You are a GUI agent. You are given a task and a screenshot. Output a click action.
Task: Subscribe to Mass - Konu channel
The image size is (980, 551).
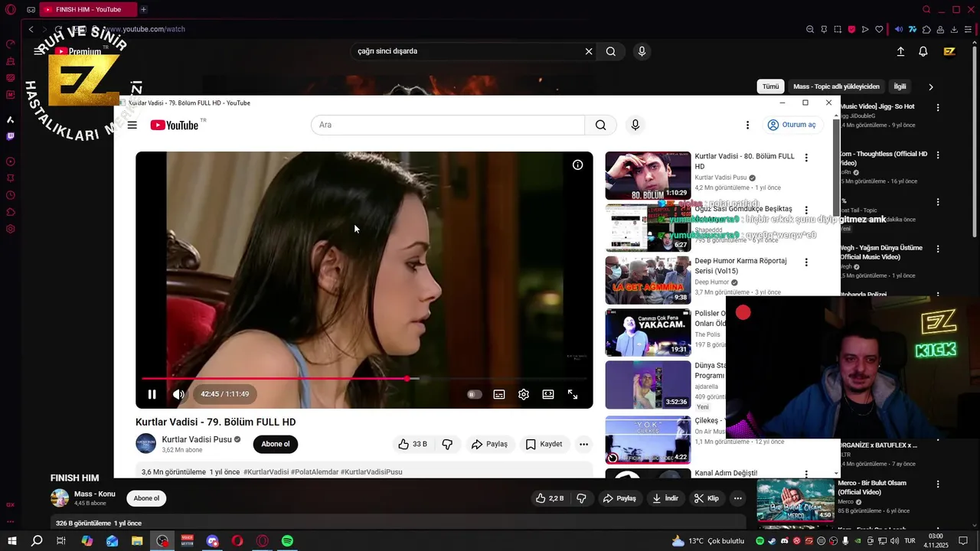[146, 498]
